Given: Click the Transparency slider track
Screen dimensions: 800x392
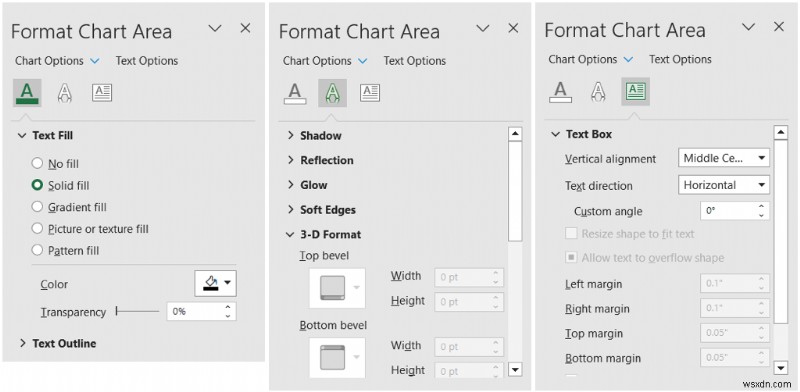Looking at the screenshot, I should pos(137,311).
